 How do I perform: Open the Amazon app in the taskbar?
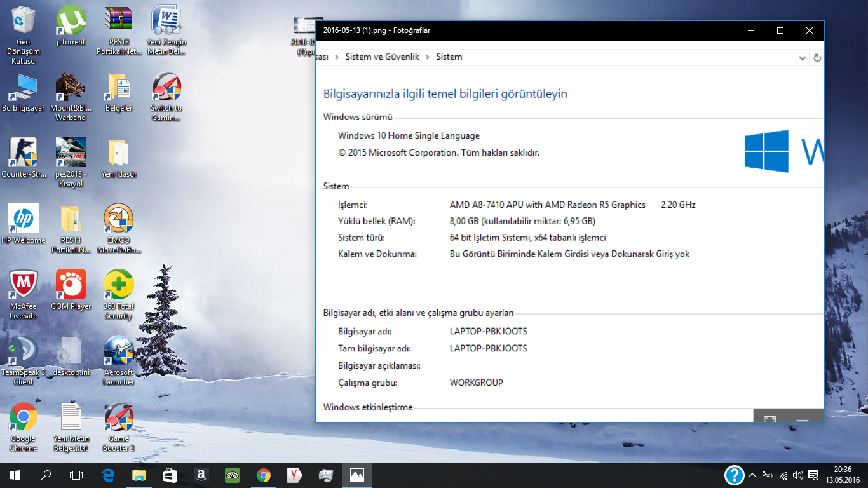coord(201,475)
